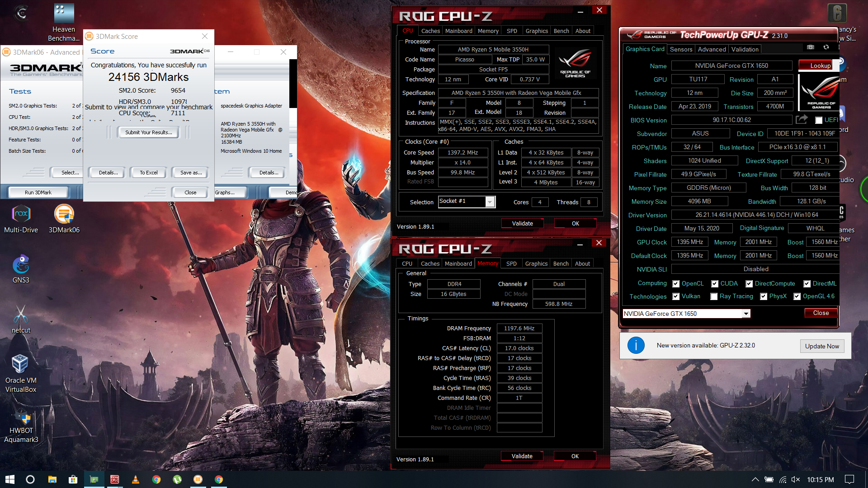Open the Multi-Drive desktop icon
This screenshot has height=488, width=868.
pyautogui.click(x=21, y=219)
